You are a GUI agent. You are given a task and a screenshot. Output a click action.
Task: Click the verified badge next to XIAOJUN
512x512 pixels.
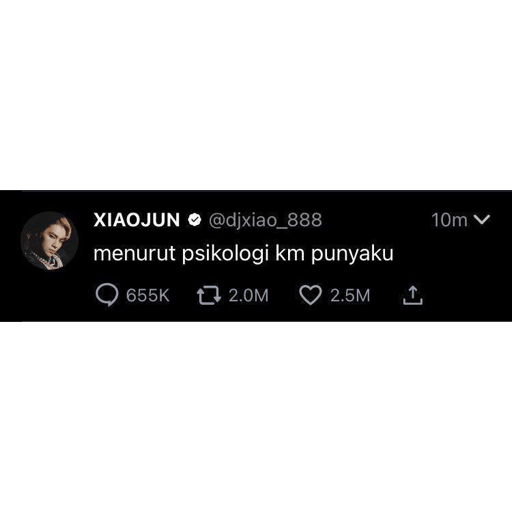[195, 220]
